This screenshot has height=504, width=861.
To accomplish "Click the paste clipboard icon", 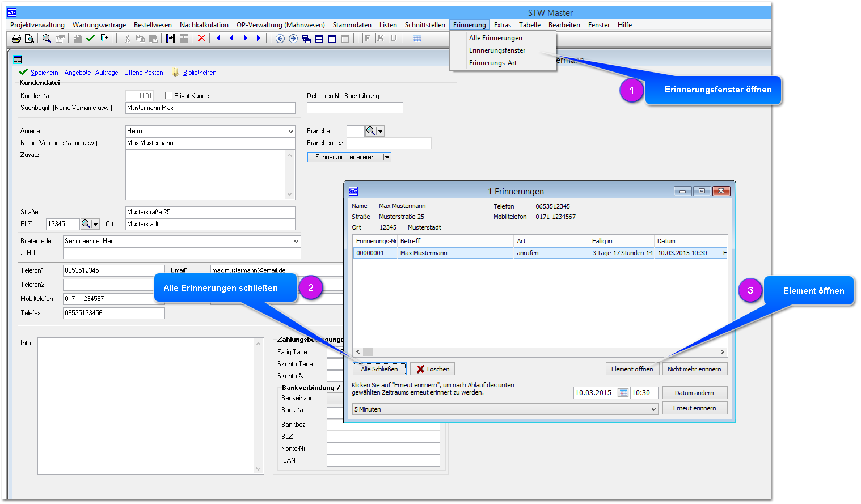I will coord(153,39).
